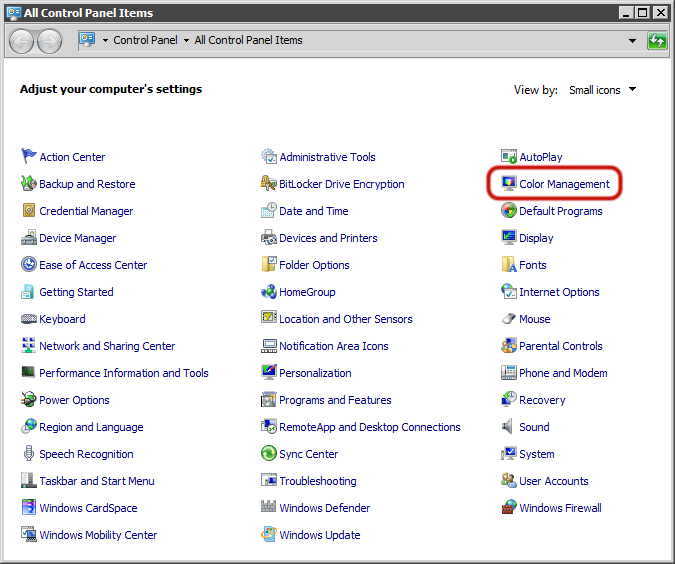
Task: Click the User Accounts icon
Action: coord(508,480)
